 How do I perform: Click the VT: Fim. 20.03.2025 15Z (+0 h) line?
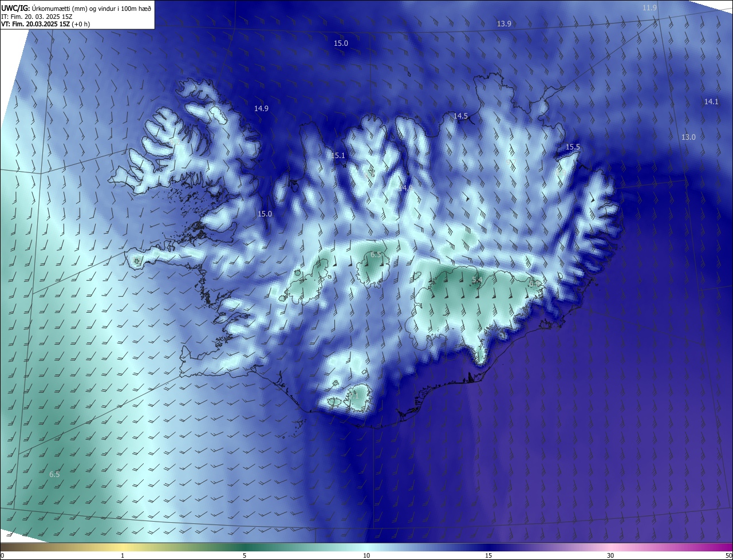coord(45,24)
